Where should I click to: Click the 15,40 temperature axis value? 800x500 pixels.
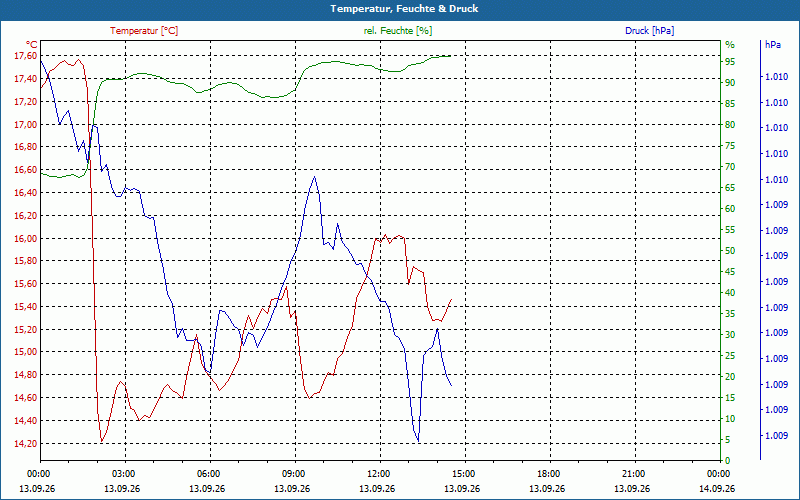[25, 307]
